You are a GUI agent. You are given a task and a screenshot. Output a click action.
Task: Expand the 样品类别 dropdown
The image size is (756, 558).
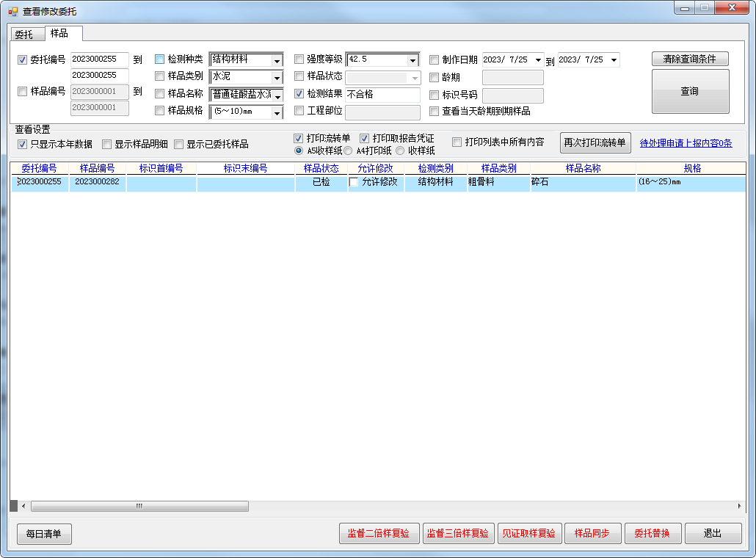pyautogui.click(x=277, y=78)
